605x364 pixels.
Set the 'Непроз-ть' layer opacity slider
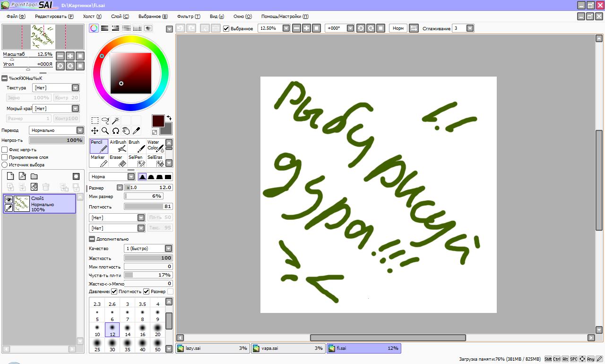click(x=56, y=140)
